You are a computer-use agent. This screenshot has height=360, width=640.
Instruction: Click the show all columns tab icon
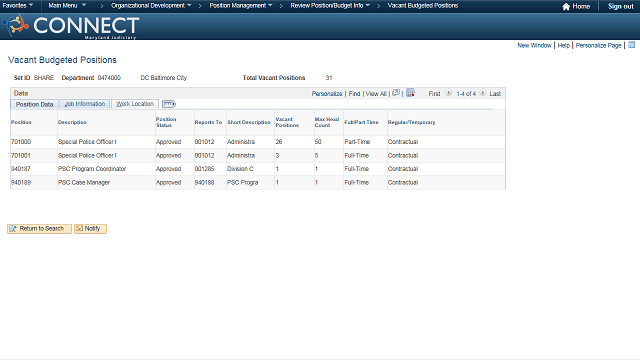point(169,104)
